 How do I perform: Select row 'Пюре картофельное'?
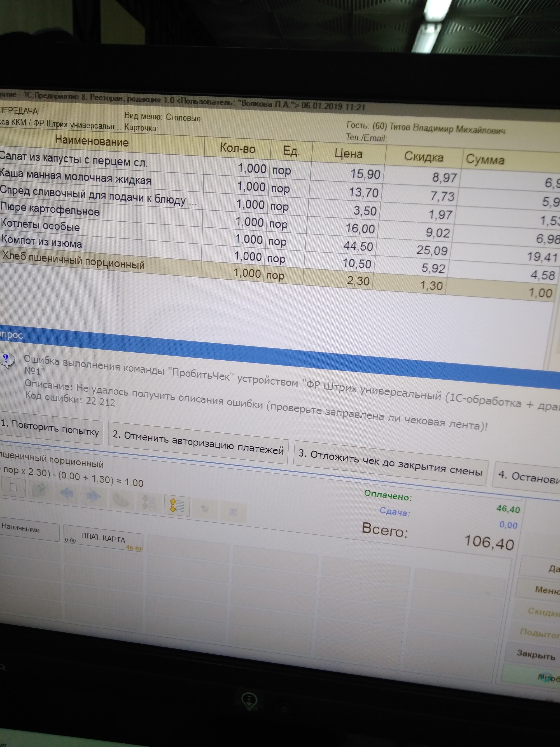point(277,222)
